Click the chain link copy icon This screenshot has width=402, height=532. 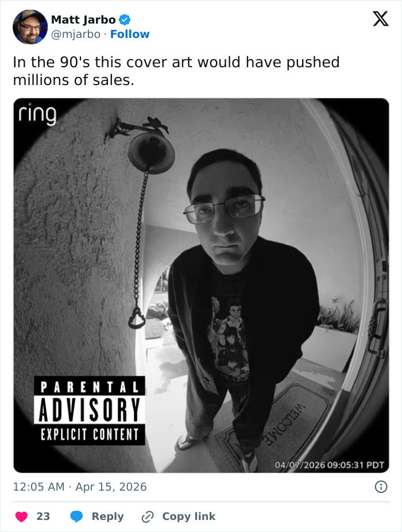tap(148, 516)
